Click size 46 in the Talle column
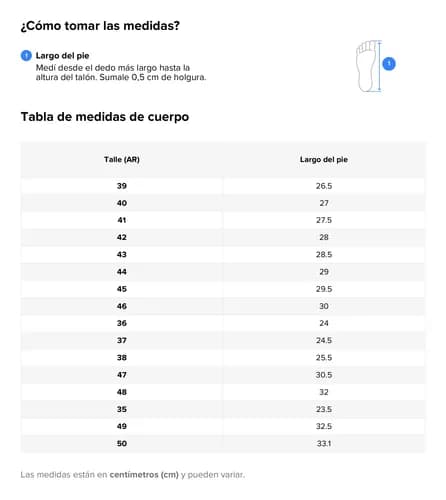Image resolution: width=446 pixels, height=500 pixels. (122, 306)
